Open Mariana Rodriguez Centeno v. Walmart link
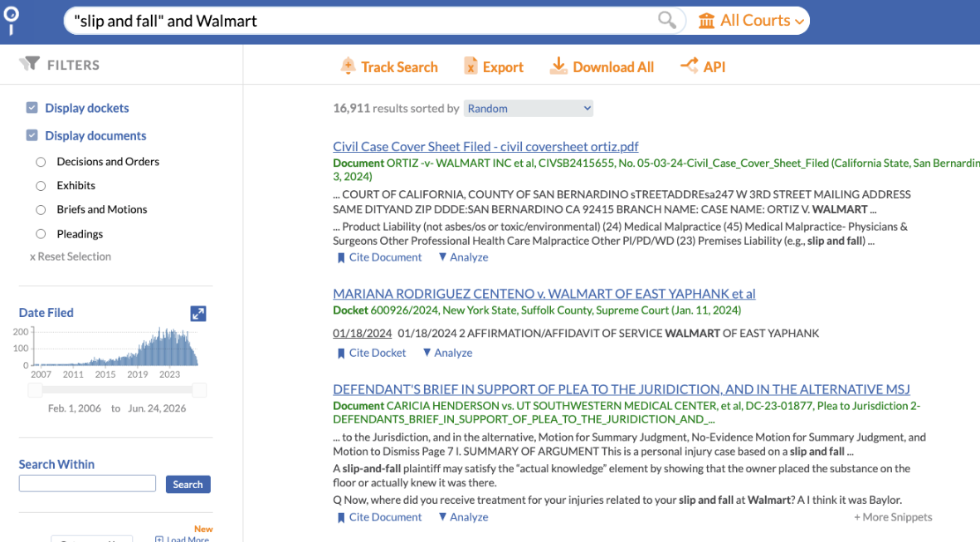The width and height of the screenshot is (980, 542). (x=544, y=293)
